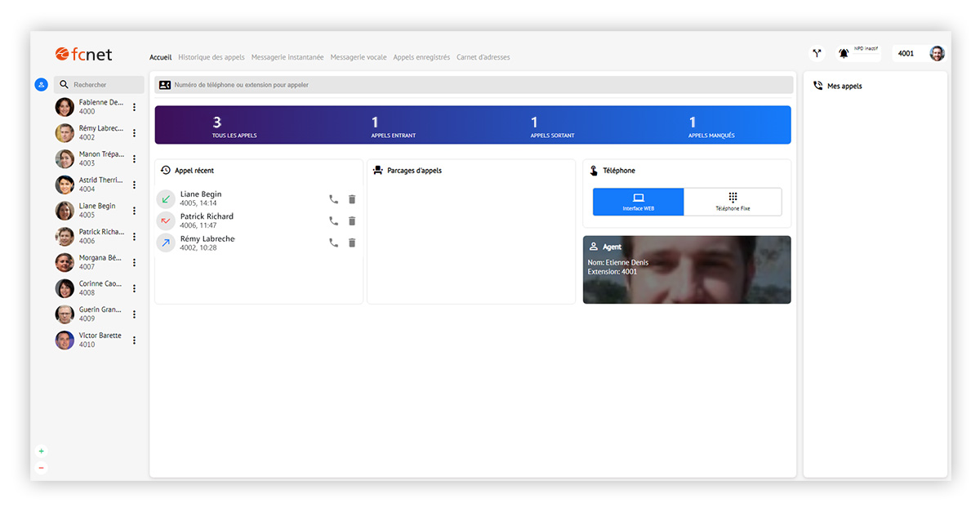This screenshot has width=980, height=512.
Task: Click the 4001 extension number
Action: click(906, 54)
